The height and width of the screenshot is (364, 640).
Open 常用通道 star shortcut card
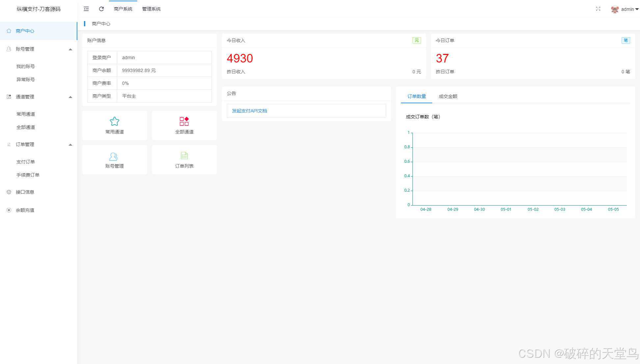point(115,125)
